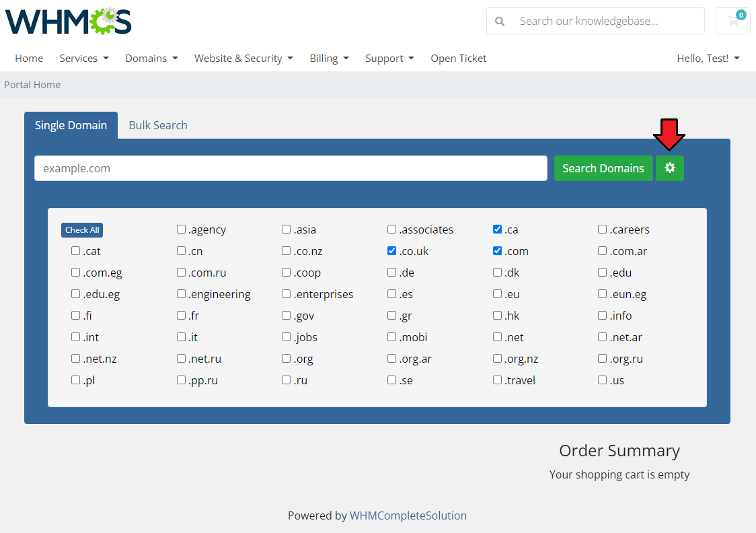This screenshot has height=533, width=756.
Task: Toggle the .agency checkbox
Action: point(181,229)
